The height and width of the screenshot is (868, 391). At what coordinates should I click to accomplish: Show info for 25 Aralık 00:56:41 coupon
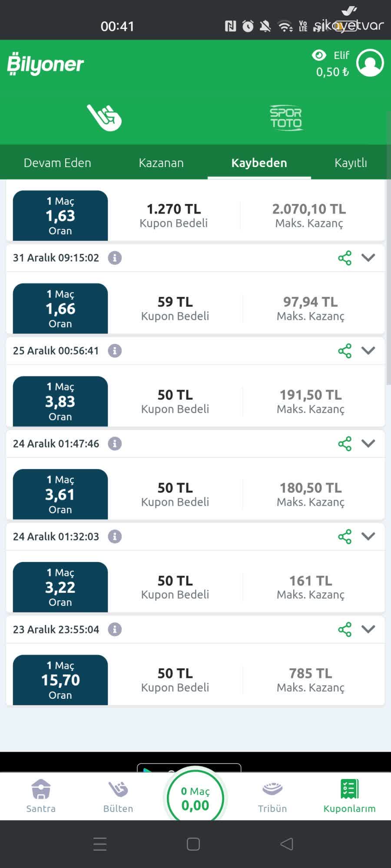[x=115, y=351]
